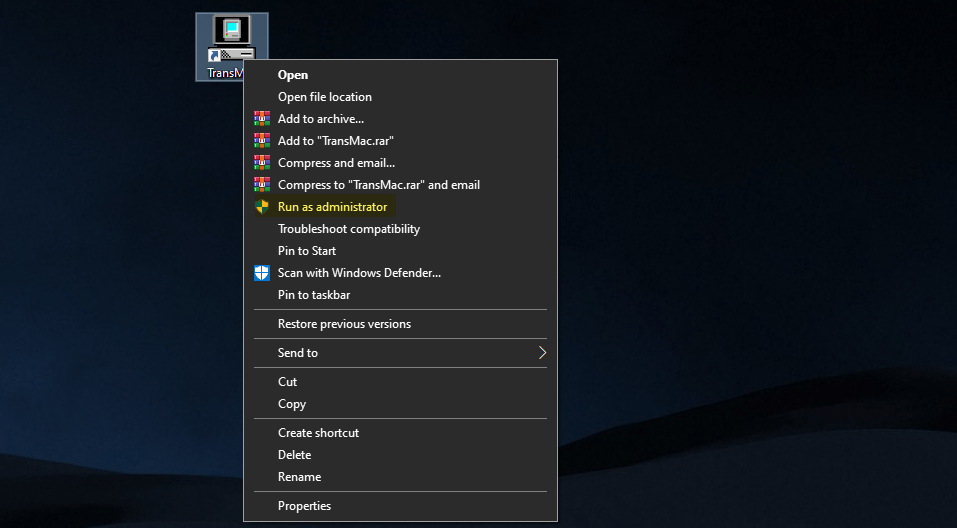
Task: Choose Cut from the context menu
Action: 400,382
